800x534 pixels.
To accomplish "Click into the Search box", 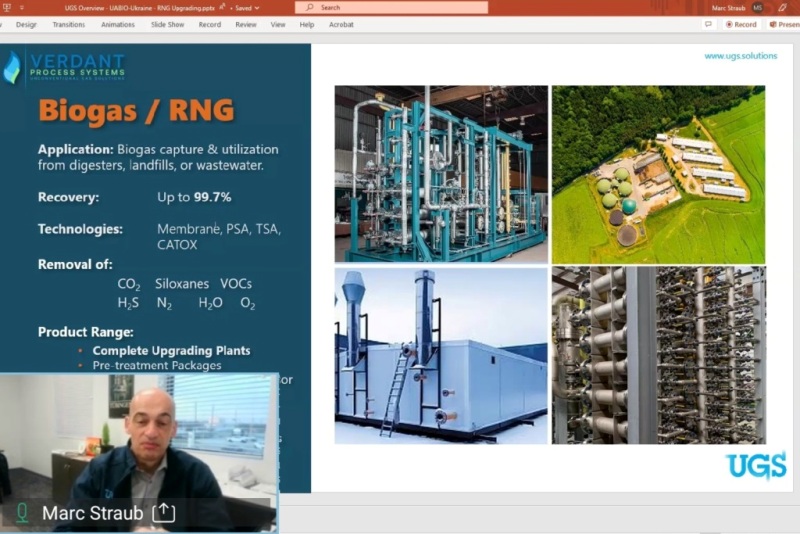I will 391,7.
